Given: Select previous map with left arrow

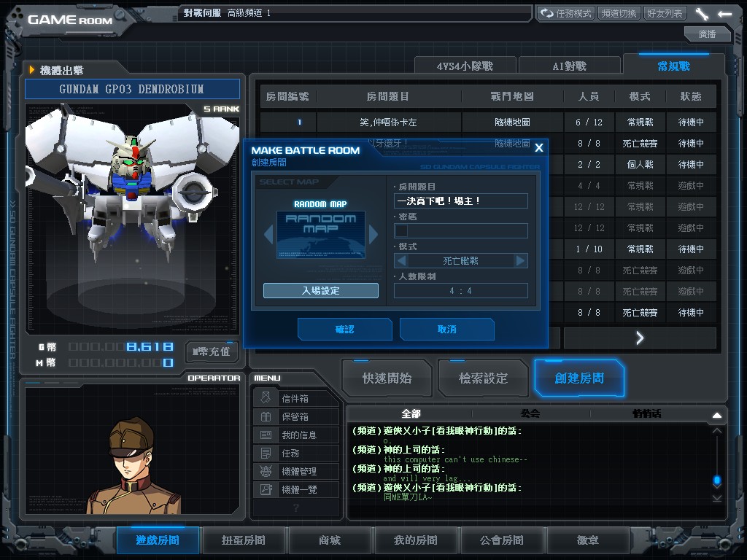Looking at the screenshot, I should (268, 234).
